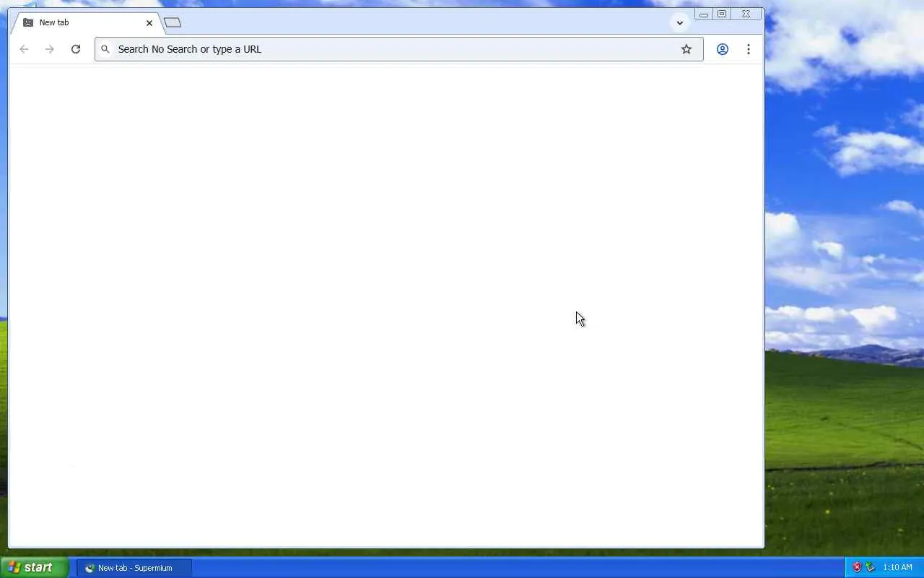Click the forward navigation arrow
924x578 pixels.
[50, 49]
